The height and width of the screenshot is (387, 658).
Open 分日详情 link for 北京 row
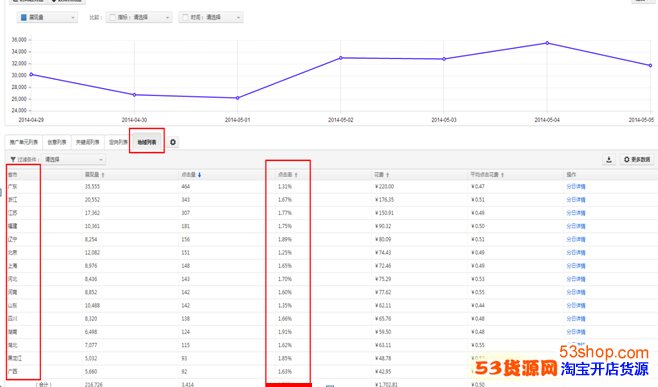576,253
